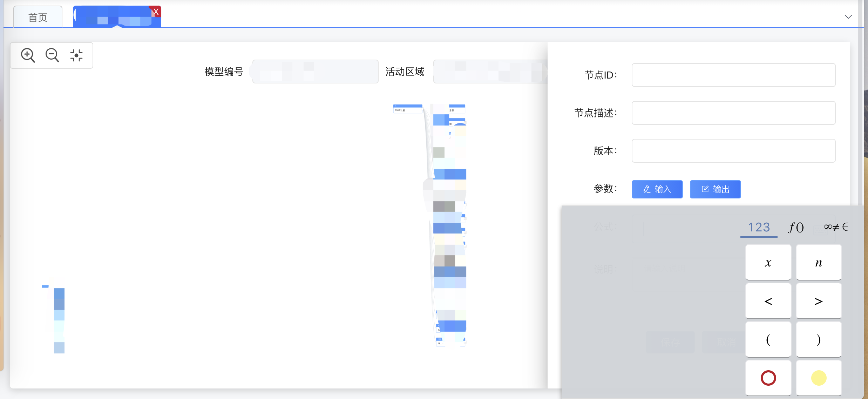Focus the 节点ID input field
Image resolution: width=868 pixels, height=399 pixels.
tap(733, 75)
